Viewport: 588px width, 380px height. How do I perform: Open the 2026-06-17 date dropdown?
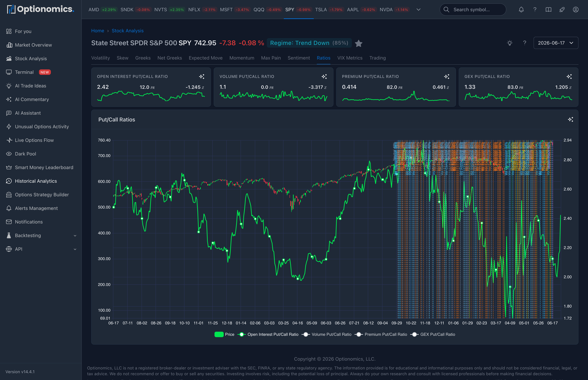click(x=556, y=43)
